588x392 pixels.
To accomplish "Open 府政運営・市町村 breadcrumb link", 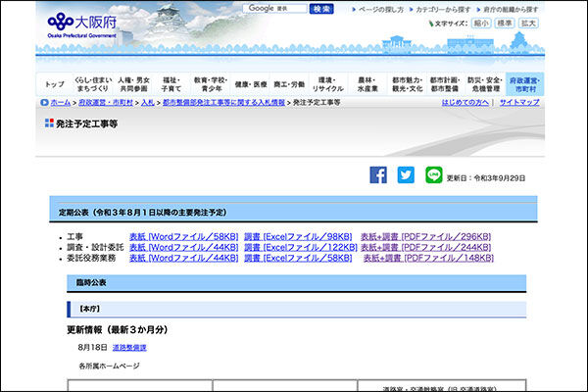I will (106, 102).
